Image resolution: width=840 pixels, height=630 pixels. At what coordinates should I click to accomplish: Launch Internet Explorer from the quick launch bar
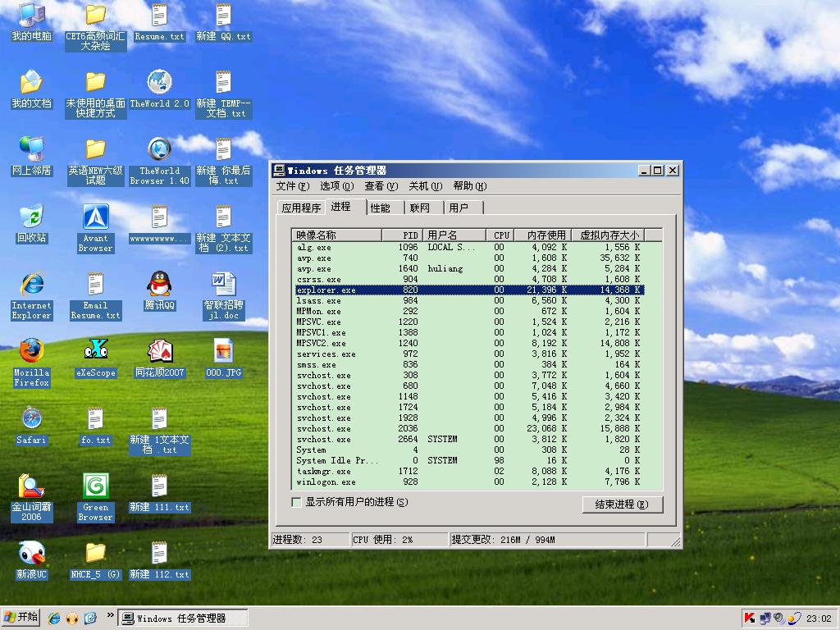coord(54,619)
